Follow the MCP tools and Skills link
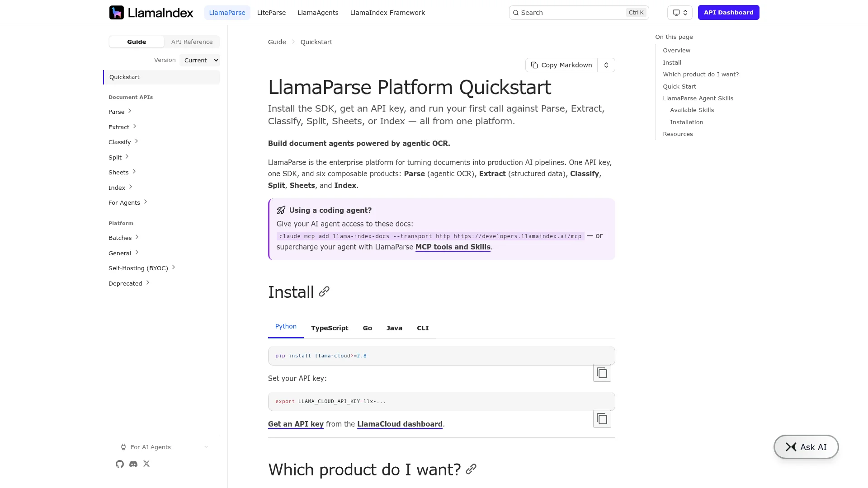The image size is (868, 488). 453,247
